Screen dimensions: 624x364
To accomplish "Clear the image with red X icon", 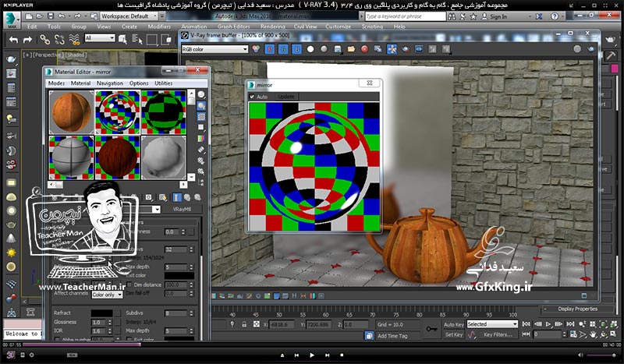I will tap(364, 49).
